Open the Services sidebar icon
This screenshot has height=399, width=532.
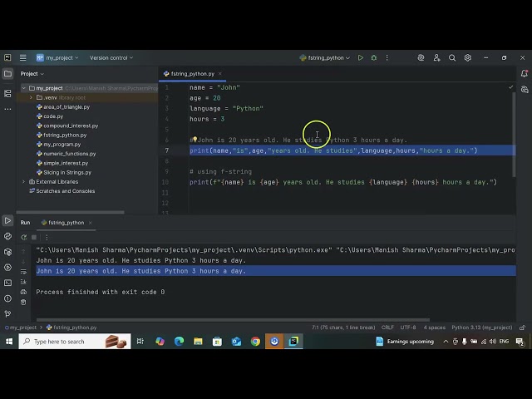(7, 268)
